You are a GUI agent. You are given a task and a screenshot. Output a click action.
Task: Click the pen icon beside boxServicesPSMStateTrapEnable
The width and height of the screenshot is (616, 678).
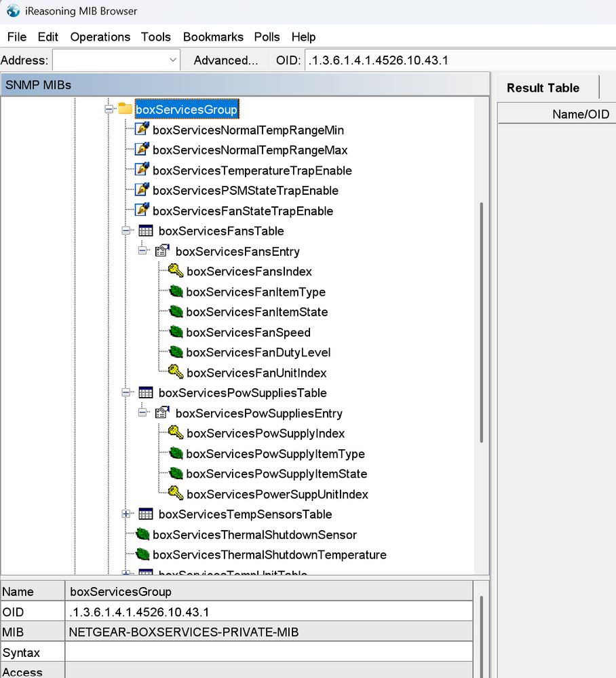point(142,189)
